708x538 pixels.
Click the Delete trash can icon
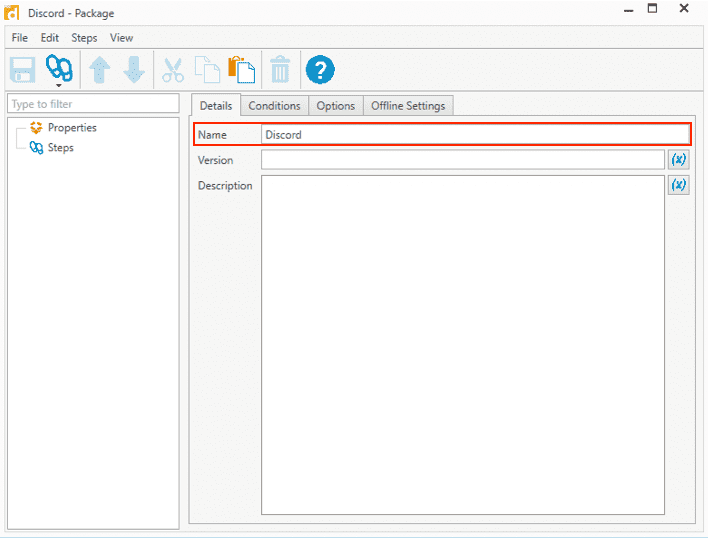(x=280, y=70)
